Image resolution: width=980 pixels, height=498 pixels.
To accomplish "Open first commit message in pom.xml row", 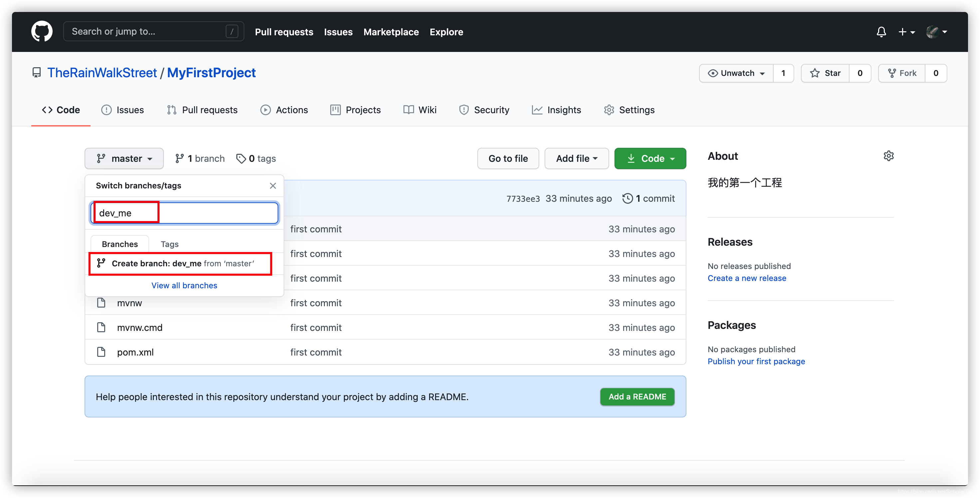I will click(316, 352).
